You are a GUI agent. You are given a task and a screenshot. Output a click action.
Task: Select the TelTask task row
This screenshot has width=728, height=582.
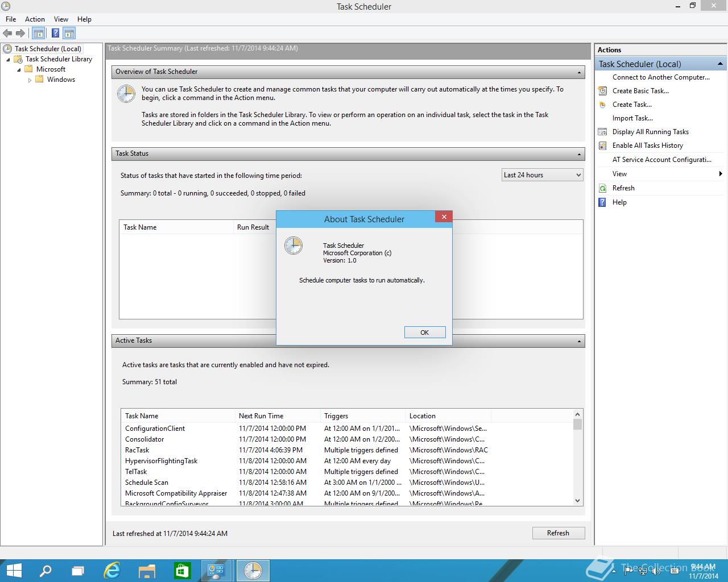click(347, 472)
